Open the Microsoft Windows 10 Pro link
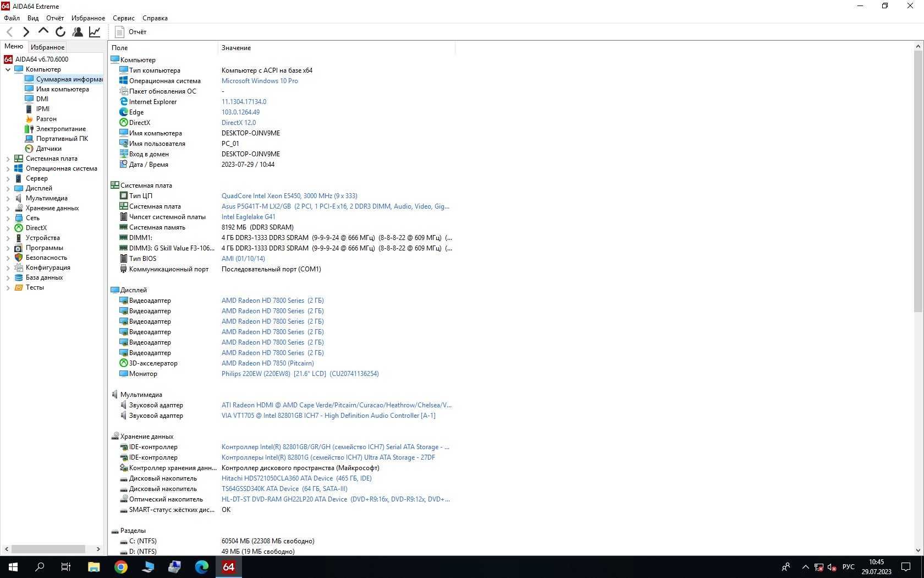The image size is (924, 578). (260, 81)
